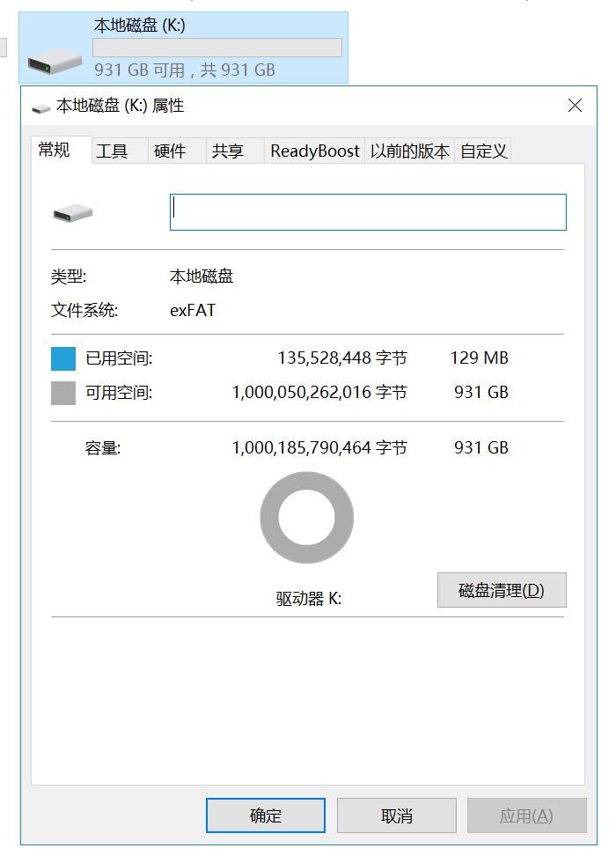Switch to the 以前的版本 tab

point(410,151)
